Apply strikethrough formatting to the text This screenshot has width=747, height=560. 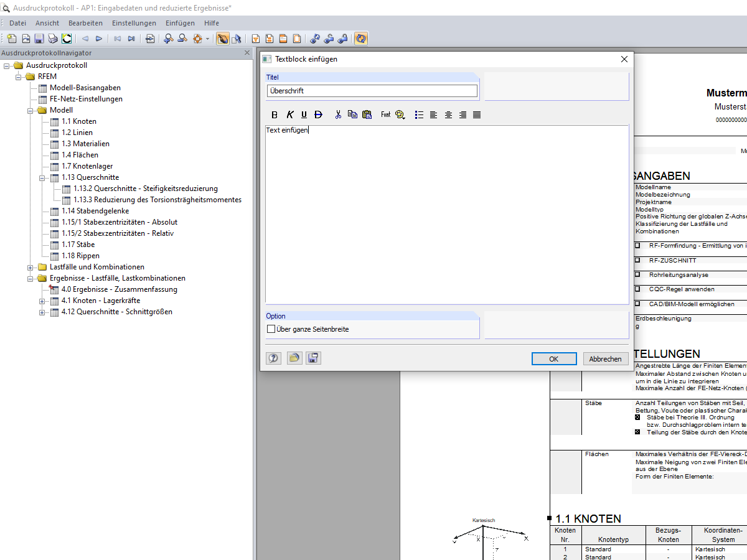click(x=319, y=114)
